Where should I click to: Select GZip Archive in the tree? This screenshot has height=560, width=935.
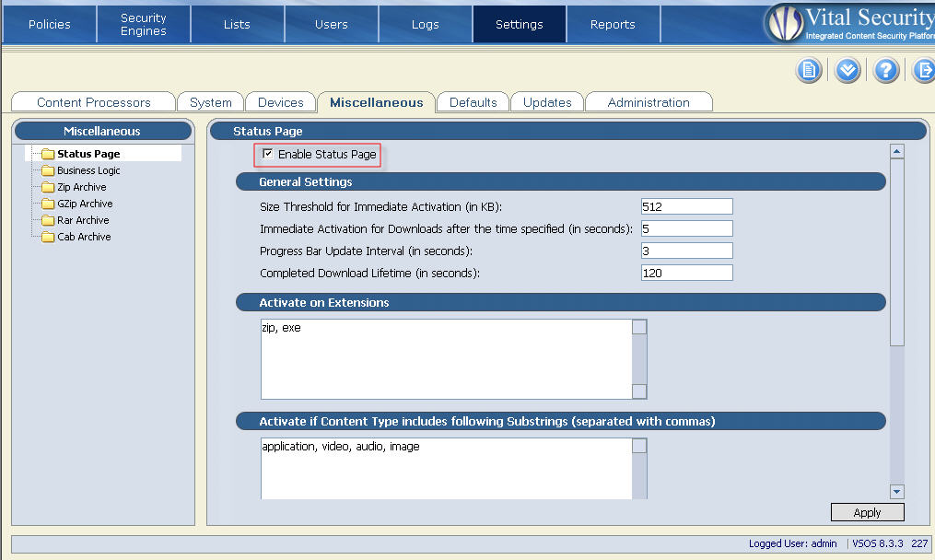85,204
